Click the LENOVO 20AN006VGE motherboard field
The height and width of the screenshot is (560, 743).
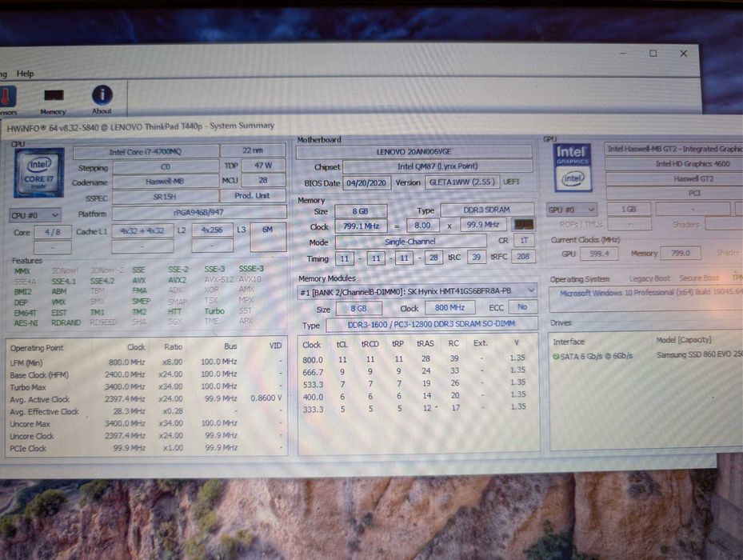414,152
